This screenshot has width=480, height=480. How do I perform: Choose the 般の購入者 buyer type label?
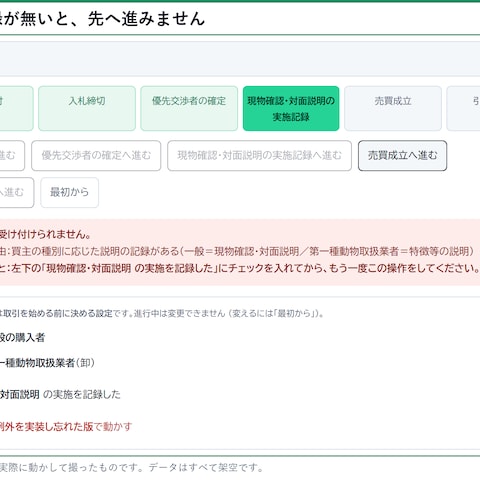22,338
